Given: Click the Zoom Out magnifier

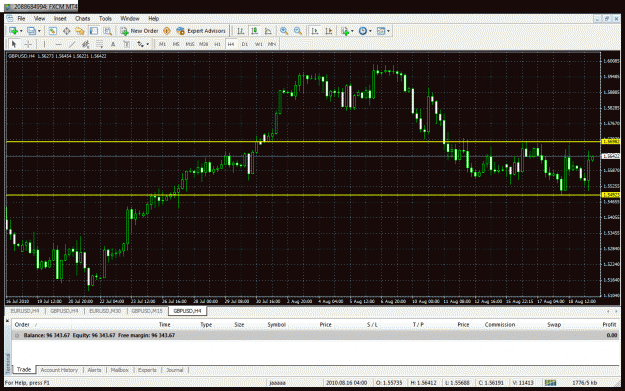Looking at the screenshot, I should pos(298,31).
